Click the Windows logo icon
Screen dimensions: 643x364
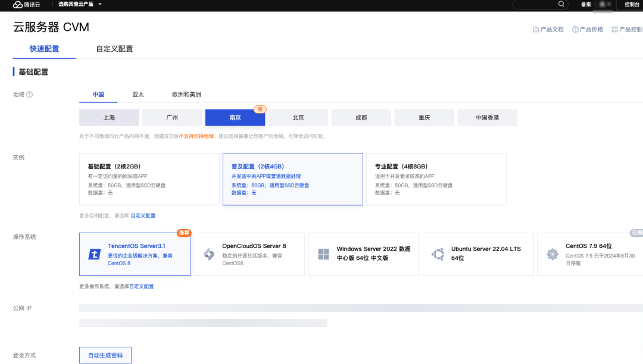click(323, 255)
